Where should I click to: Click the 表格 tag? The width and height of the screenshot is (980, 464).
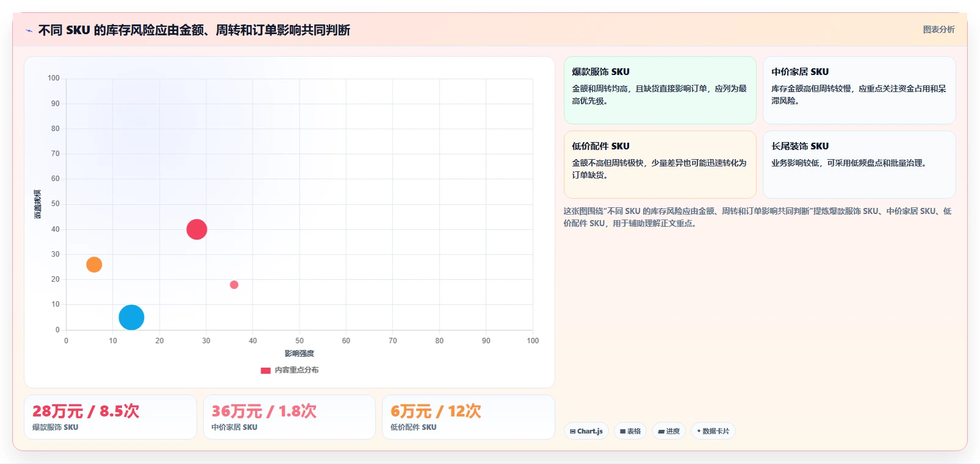pyautogui.click(x=630, y=431)
